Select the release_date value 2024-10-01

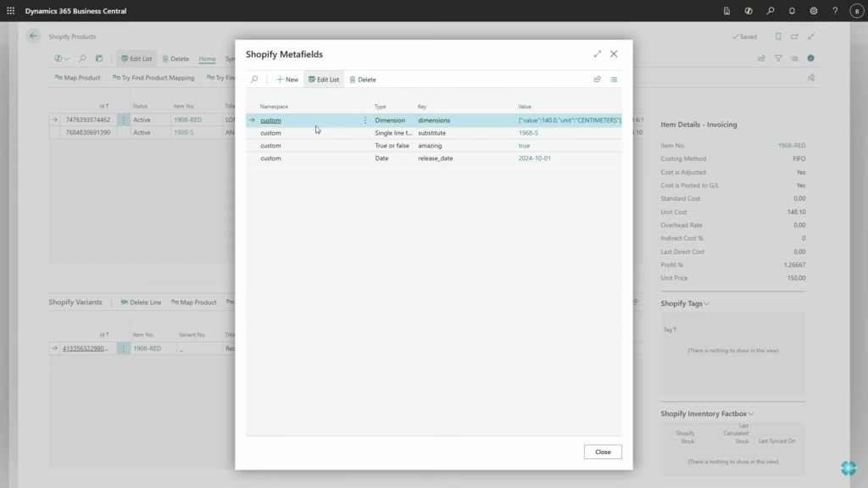click(534, 158)
